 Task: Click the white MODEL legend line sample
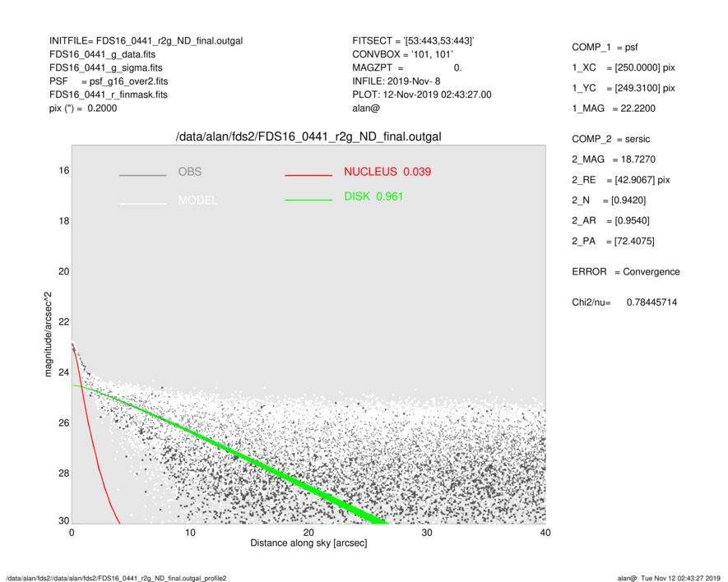[142, 203]
